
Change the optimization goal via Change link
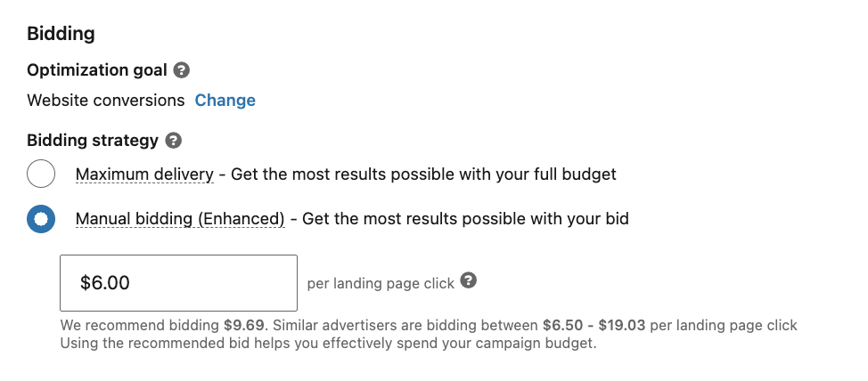coord(225,100)
